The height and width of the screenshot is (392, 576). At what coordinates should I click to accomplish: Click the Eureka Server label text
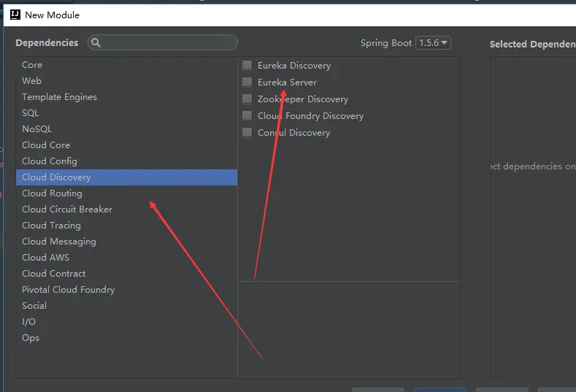(287, 82)
